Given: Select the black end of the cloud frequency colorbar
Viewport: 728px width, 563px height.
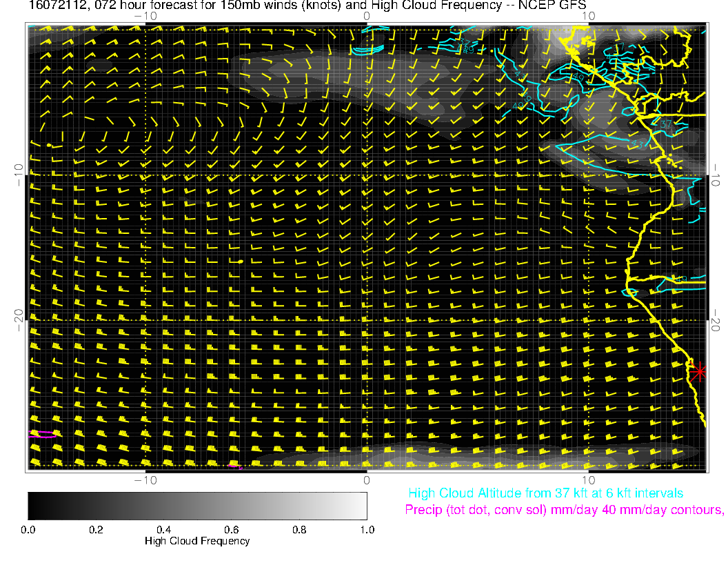Looking at the screenshot, I should coord(33,505).
